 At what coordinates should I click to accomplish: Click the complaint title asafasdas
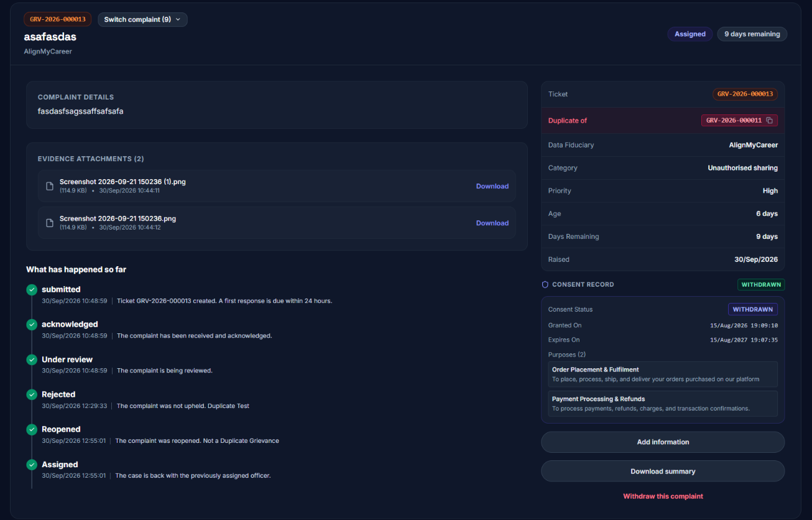point(50,37)
